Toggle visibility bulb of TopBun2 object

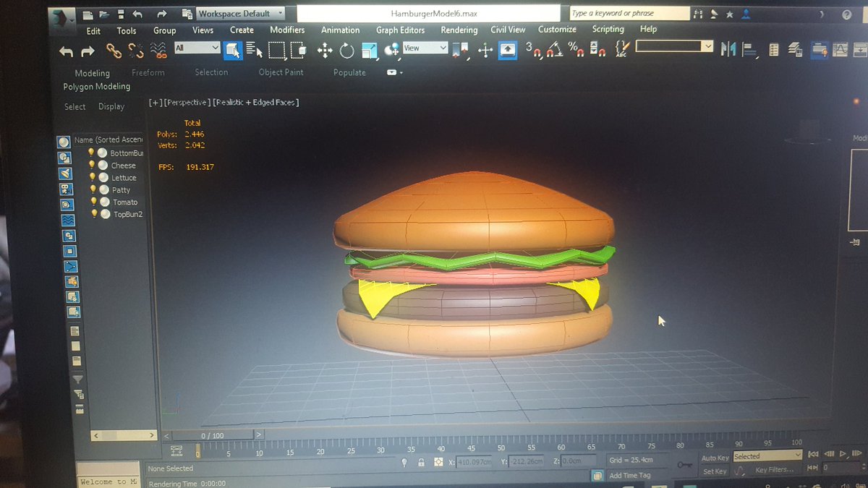click(x=94, y=214)
